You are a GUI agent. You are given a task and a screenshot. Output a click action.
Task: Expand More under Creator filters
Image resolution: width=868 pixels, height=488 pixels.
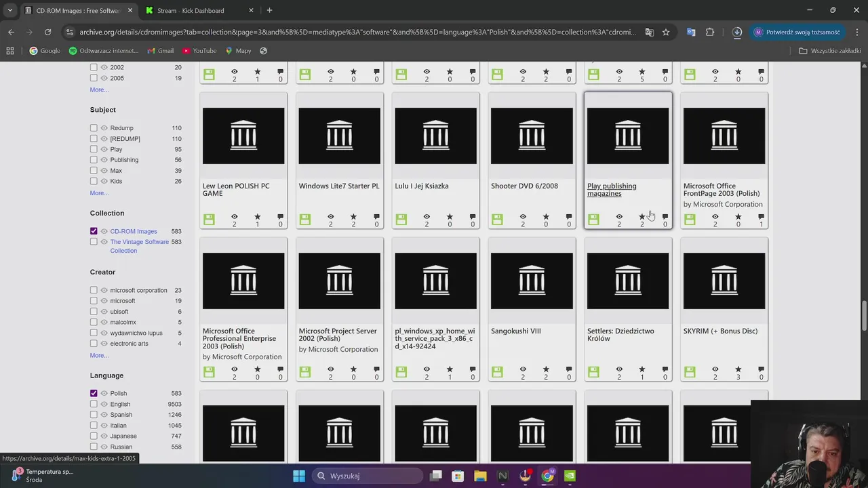99,355
